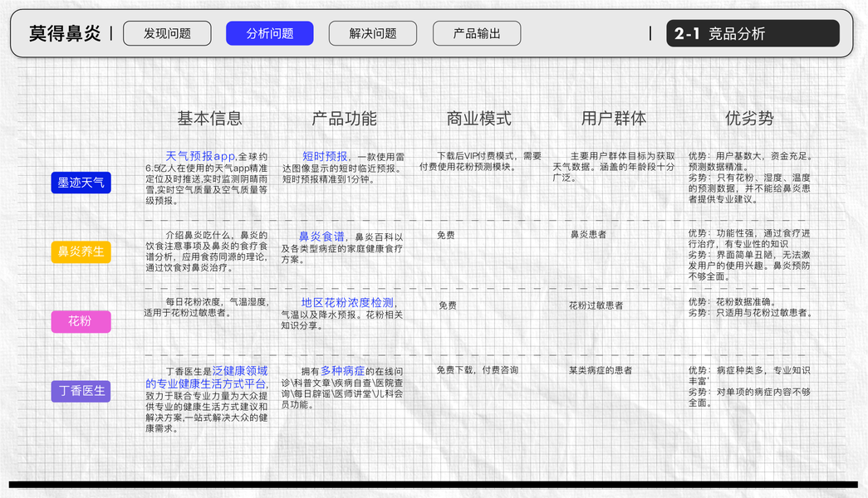This screenshot has height=498, width=868.
Task: Go to the 产品输出 tab
Action: (x=477, y=33)
